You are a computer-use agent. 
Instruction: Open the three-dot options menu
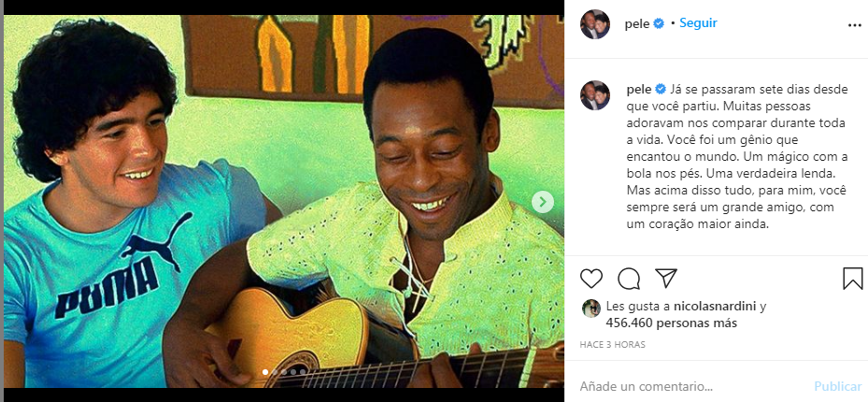[855, 25]
